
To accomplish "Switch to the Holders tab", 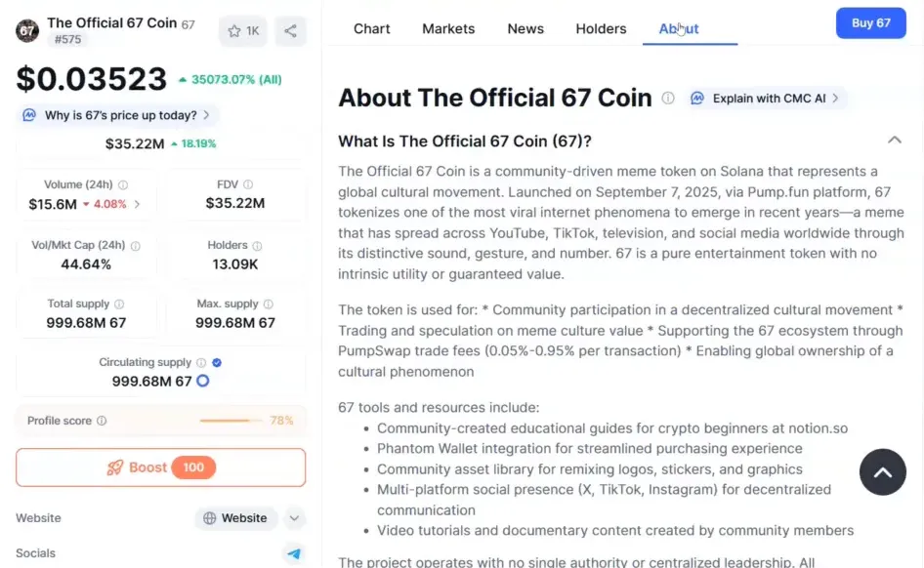I will 601,28.
